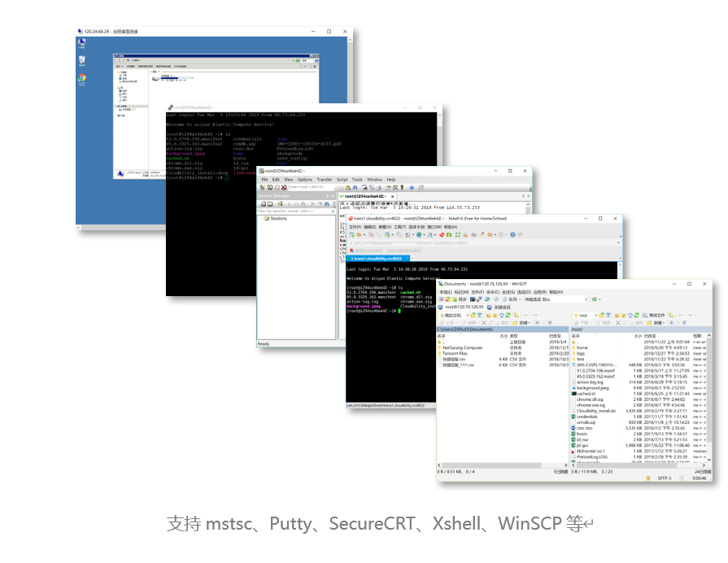Open the Script menu in SecureCRT
This screenshot has height=563, width=728.
(342, 179)
